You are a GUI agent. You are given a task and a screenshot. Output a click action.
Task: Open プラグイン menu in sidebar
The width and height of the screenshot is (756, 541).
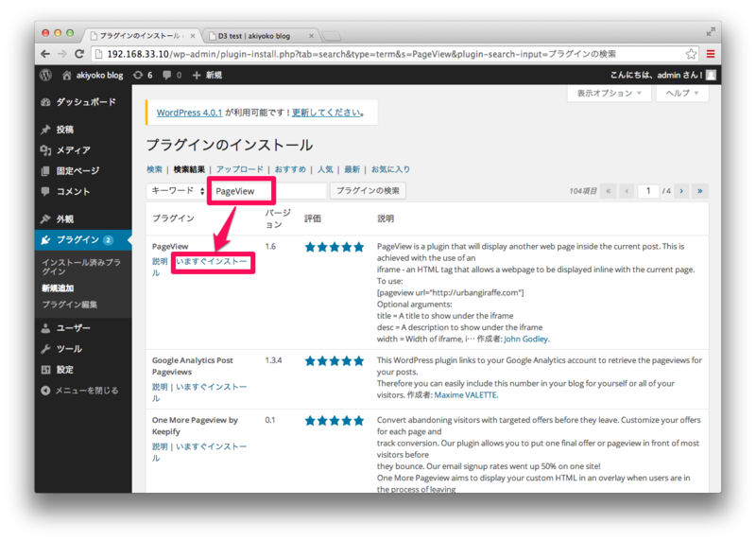tap(83, 240)
